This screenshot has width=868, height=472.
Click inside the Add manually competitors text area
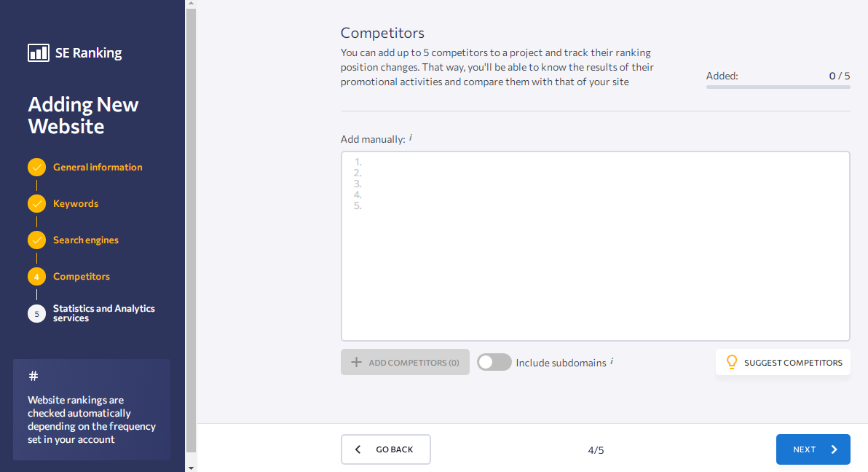click(595, 246)
